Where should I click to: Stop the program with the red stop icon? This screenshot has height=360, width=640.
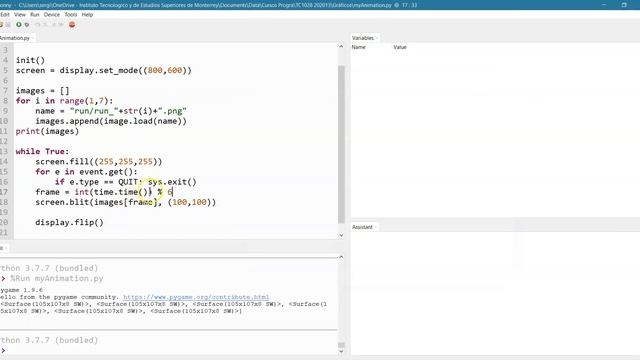(72, 24)
